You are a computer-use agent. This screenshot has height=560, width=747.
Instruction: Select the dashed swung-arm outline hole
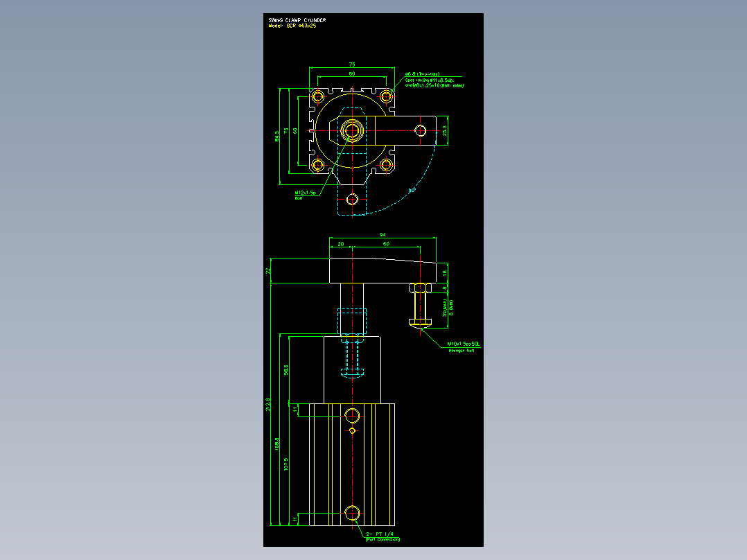pyautogui.click(x=352, y=199)
